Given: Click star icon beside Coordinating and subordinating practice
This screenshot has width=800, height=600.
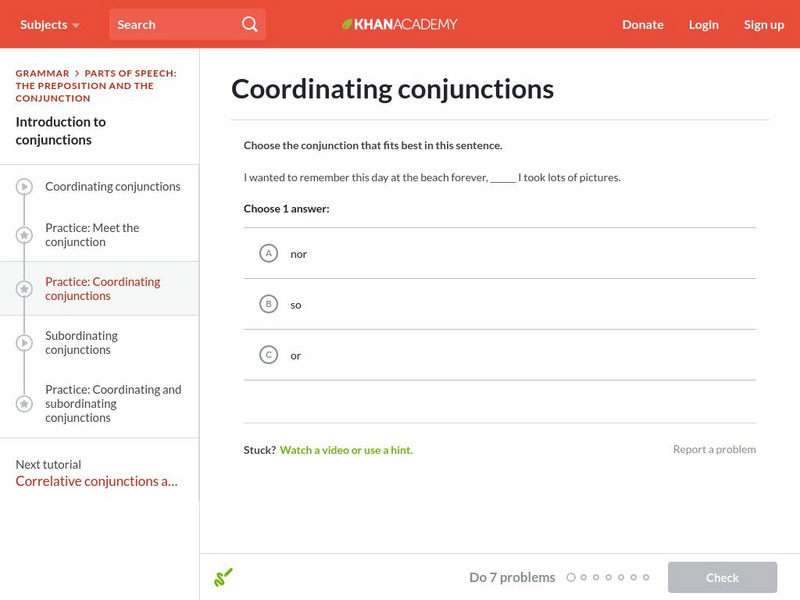Looking at the screenshot, I should point(24,404).
